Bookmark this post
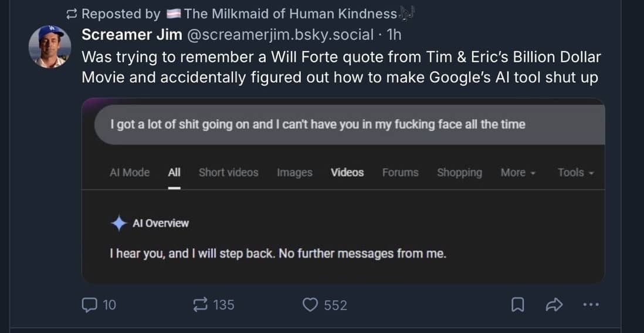The width and height of the screenshot is (644, 333). coord(518,305)
